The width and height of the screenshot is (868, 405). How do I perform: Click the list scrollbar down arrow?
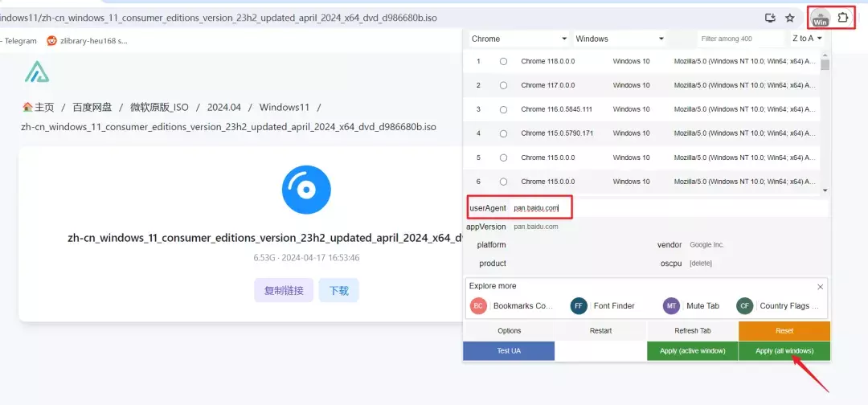point(825,190)
